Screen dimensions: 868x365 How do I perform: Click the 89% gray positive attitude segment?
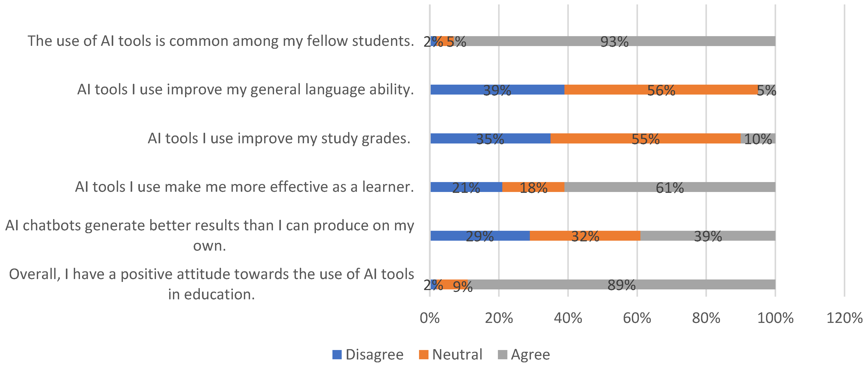pos(621,285)
